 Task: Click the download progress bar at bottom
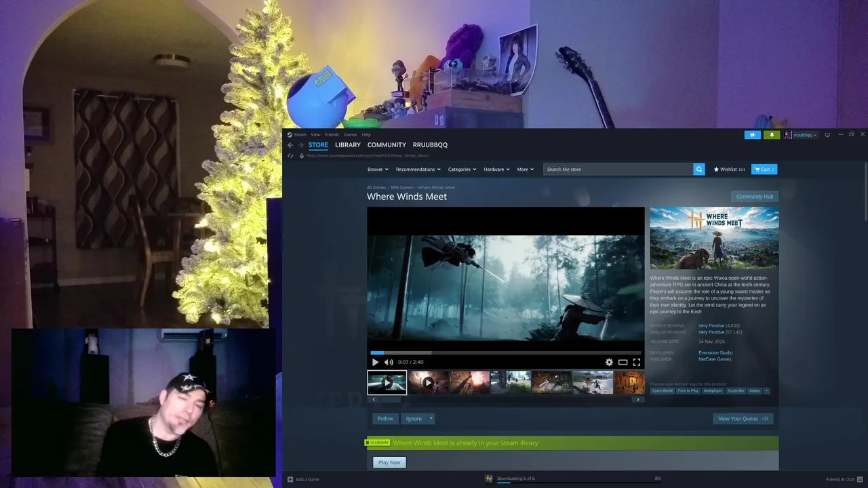coord(578,483)
